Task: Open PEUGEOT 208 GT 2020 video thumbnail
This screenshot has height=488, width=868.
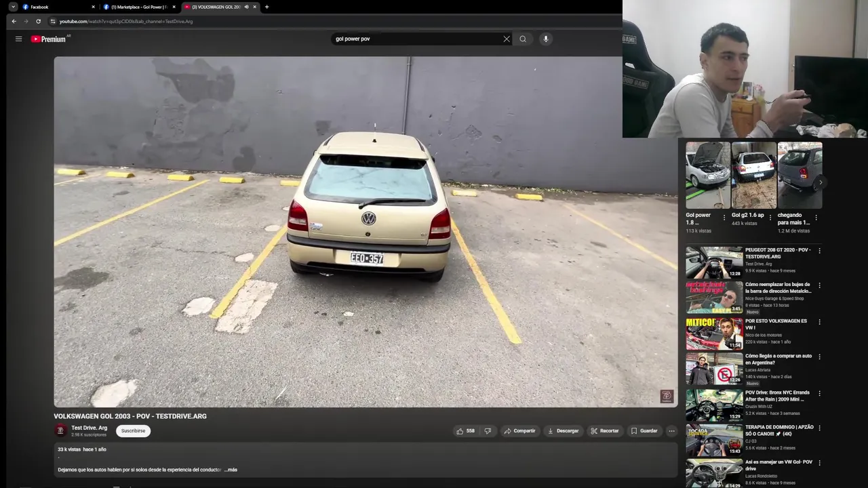Action: pos(714,262)
